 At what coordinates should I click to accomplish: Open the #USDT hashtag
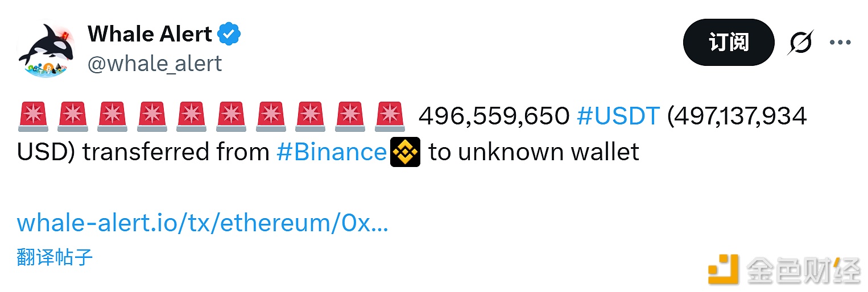tap(618, 116)
